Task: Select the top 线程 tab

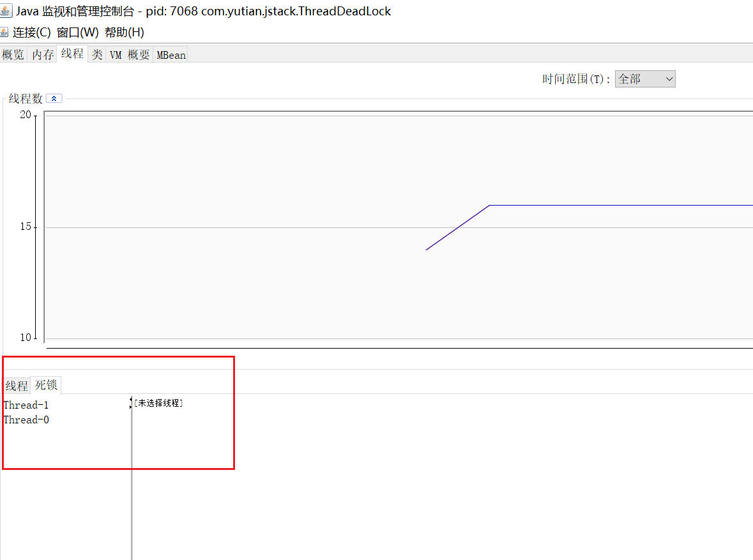Action: [72, 54]
